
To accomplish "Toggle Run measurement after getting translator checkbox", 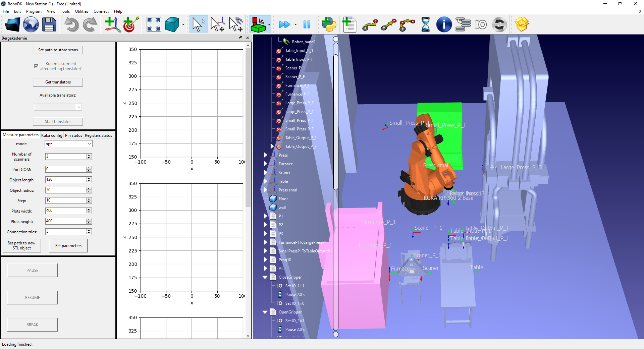I will [x=36, y=66].
